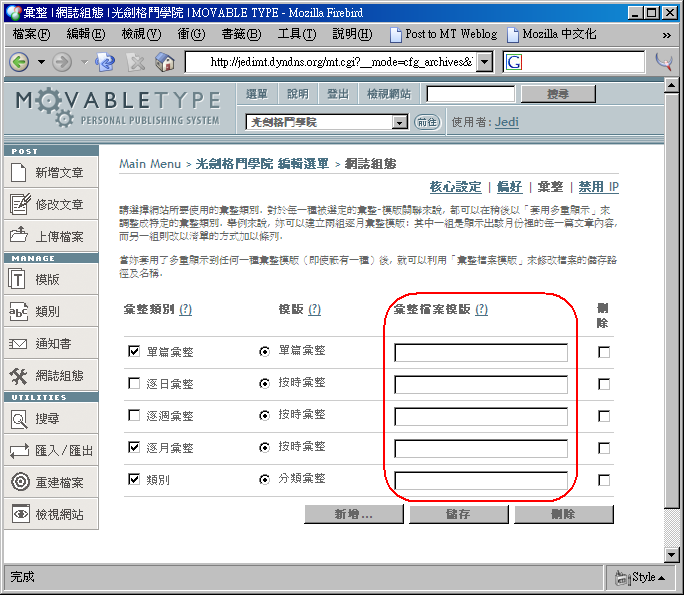Open 上傳檔案 upload file icon

pos(19,235)
